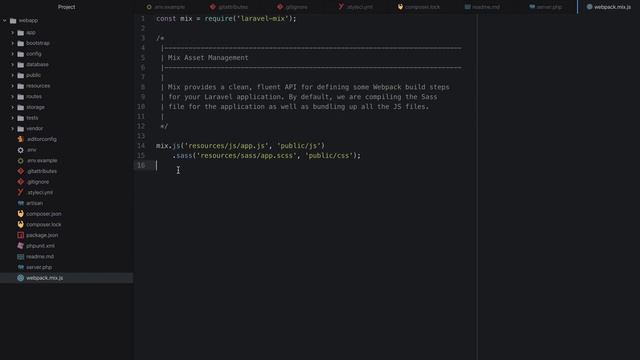This screenshot has height=360, width=640.
Task: Expand the storage folder arrow
Action: tap(12, 107)
